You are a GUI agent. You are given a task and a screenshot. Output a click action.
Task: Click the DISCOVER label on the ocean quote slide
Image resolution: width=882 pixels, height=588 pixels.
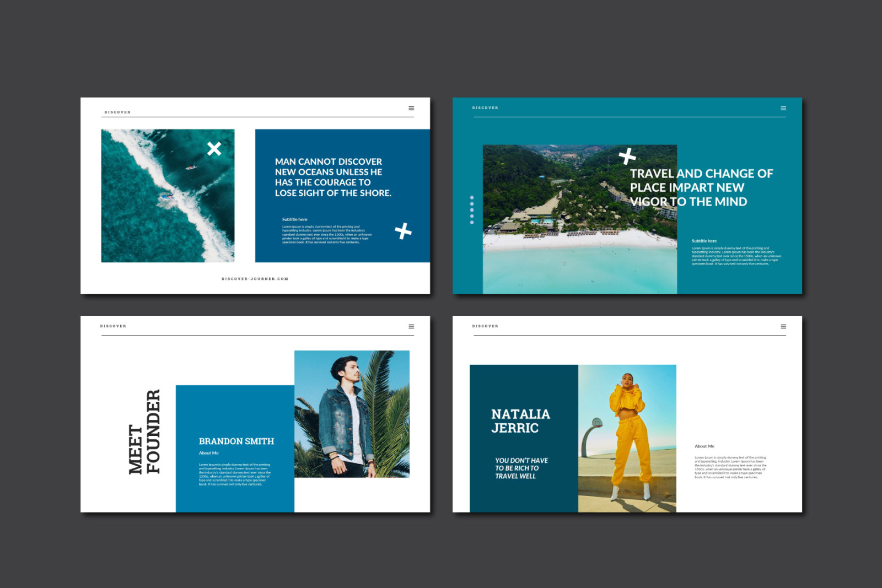[117, 112]
